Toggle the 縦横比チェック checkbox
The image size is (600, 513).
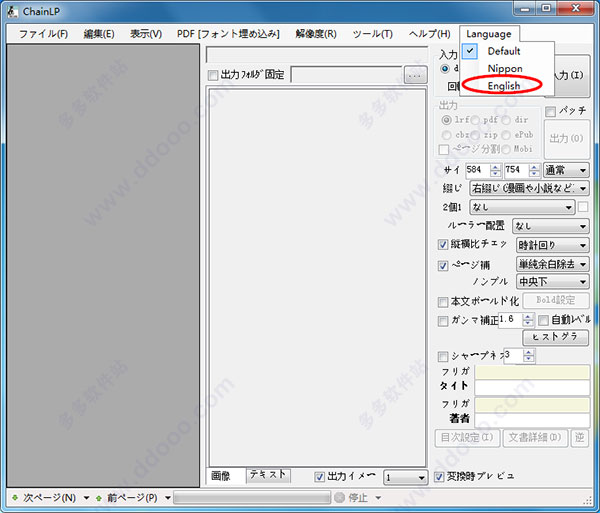point(443,244)
